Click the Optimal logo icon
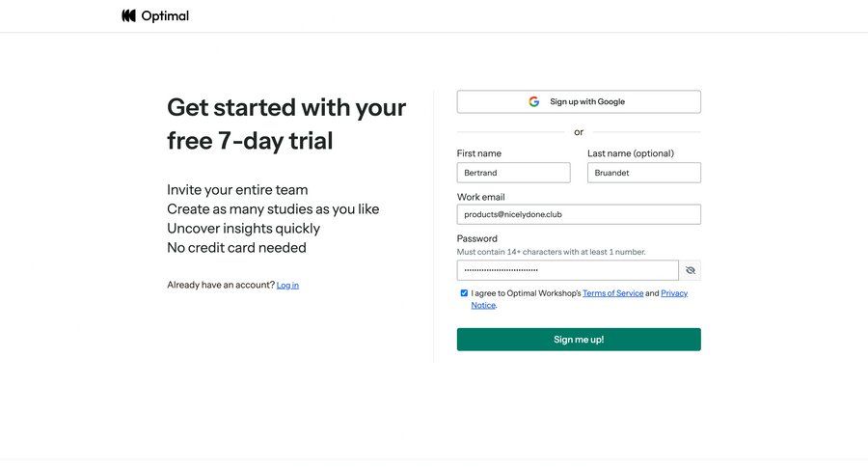This screenshot has height=467, width=868. click(128, 15)
